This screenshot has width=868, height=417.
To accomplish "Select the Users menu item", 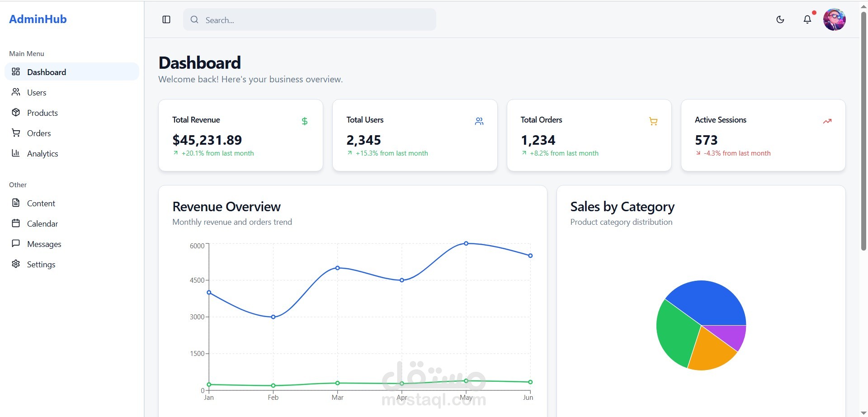I will tap(37, 92).
